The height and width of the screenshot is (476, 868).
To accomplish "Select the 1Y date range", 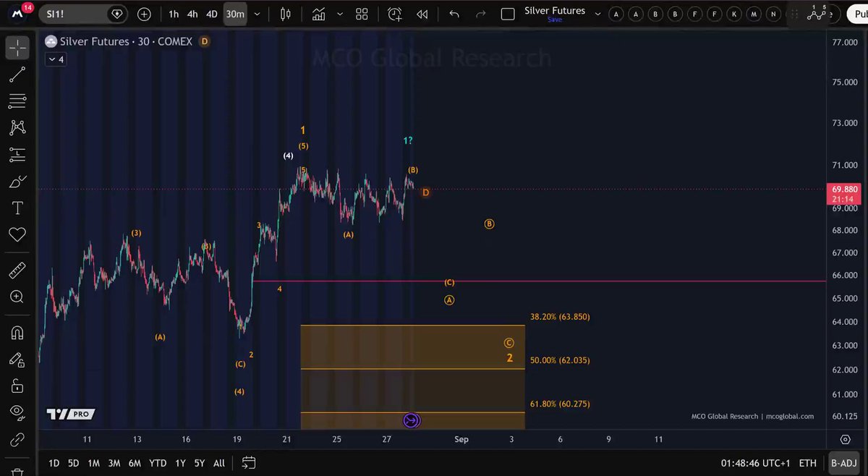I will point(181,463).
